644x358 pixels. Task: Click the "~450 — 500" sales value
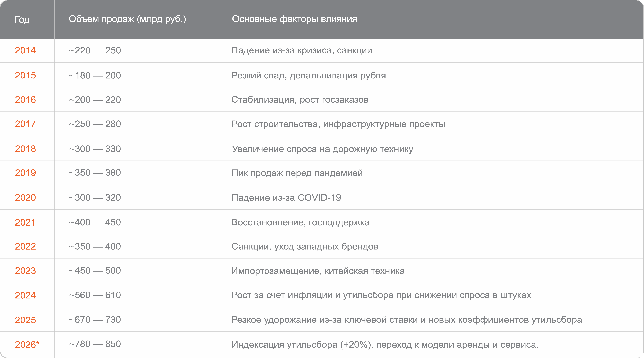pyautogui.click(x=95, y=271)
